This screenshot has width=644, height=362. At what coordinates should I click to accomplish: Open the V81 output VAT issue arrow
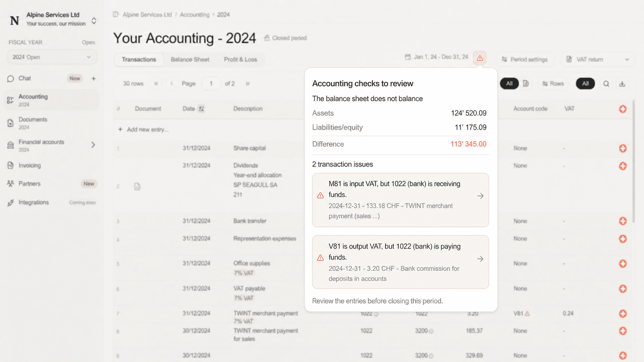(480, 259)
